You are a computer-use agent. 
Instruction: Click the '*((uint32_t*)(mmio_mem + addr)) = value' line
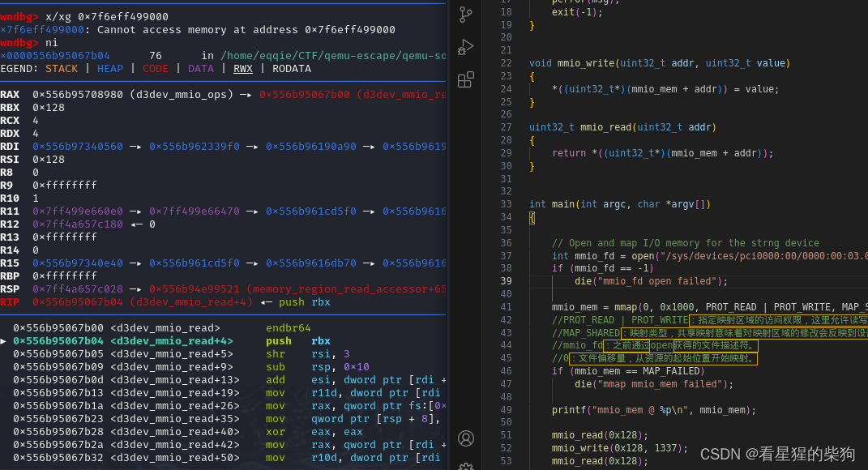pos(665,89)
